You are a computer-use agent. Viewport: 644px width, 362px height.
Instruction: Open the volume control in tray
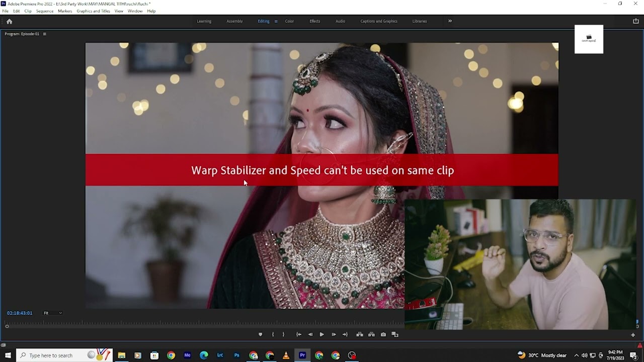(585, 355)
